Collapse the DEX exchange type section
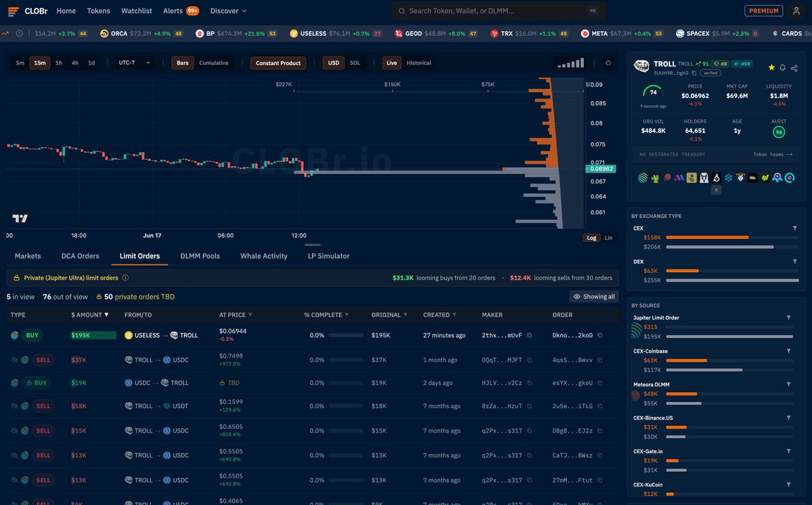The image size is (812, 505). [x=794, y=261]
